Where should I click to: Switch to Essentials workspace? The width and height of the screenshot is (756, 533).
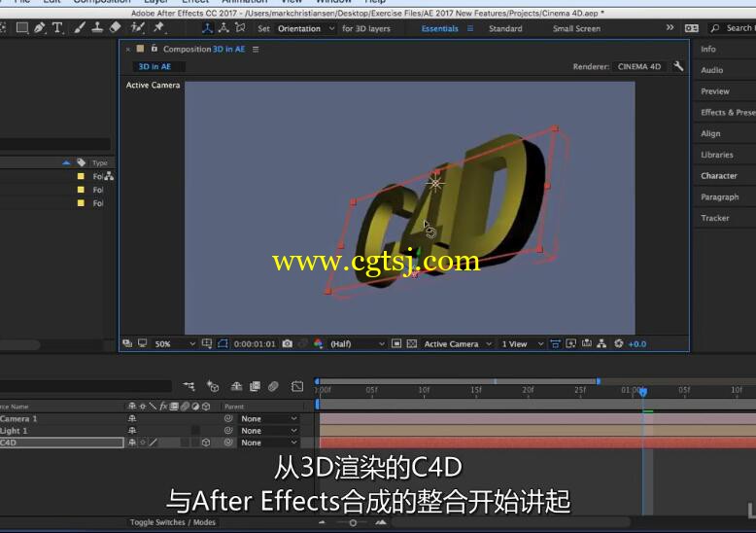(440, 28)
